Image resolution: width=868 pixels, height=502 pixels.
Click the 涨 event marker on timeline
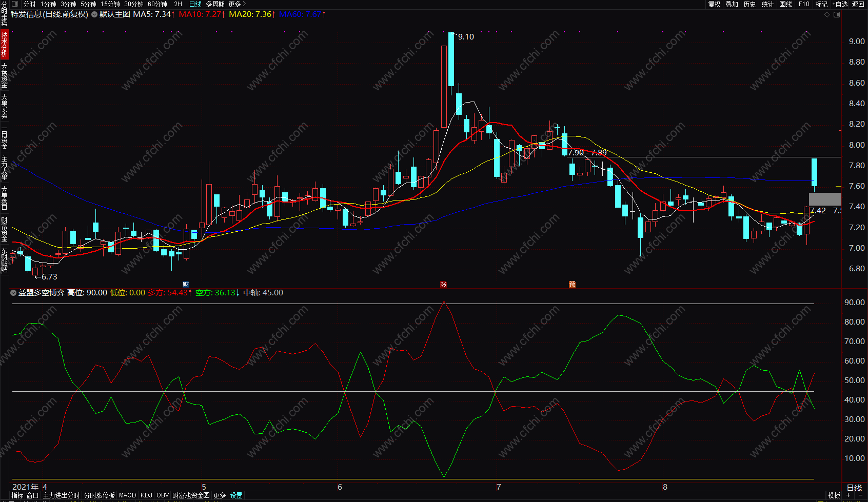(x=444, y=285)
